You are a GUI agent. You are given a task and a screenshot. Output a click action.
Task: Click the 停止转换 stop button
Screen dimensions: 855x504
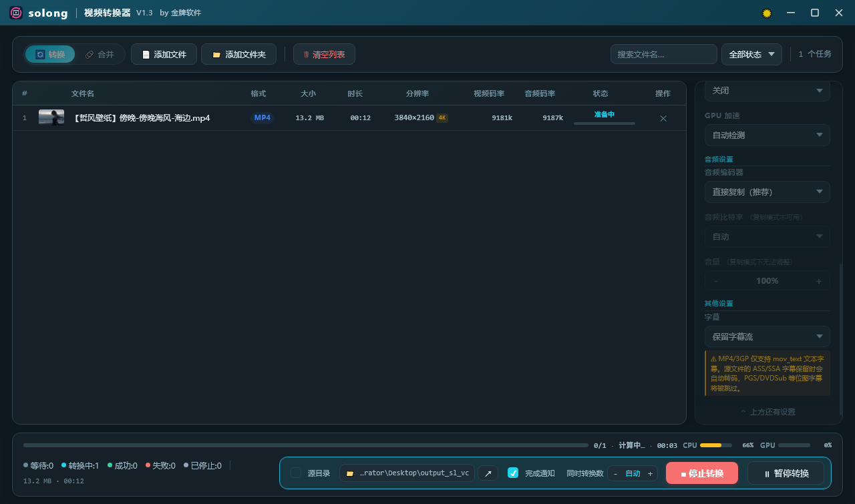pos(702,473)
